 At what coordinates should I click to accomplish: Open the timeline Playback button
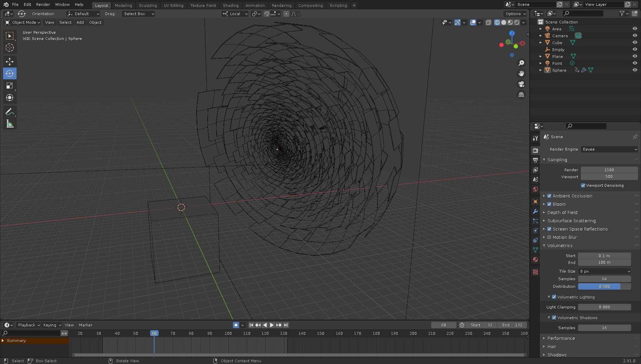point(29,325)
